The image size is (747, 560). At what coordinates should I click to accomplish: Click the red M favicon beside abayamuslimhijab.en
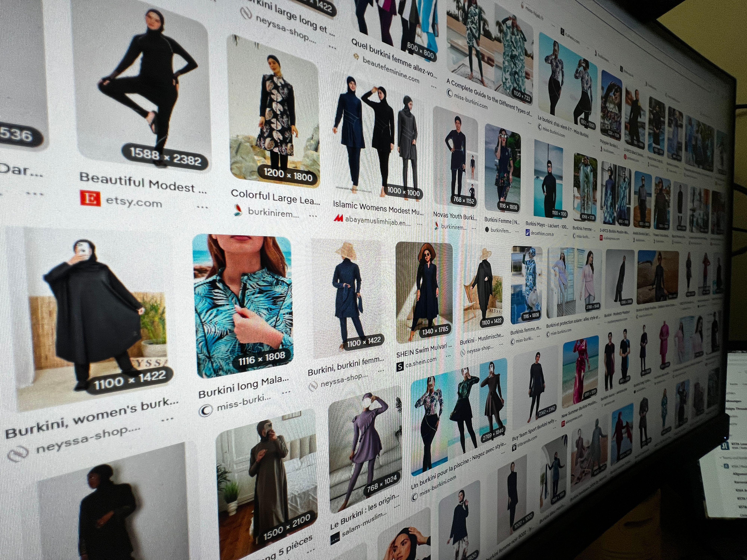coord(338,218)
